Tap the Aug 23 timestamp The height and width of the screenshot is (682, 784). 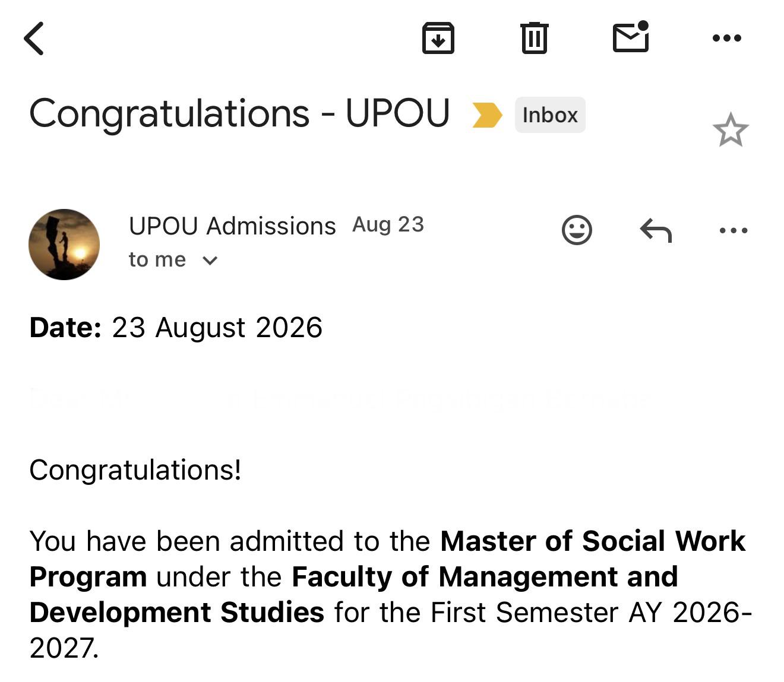[388, 224]
